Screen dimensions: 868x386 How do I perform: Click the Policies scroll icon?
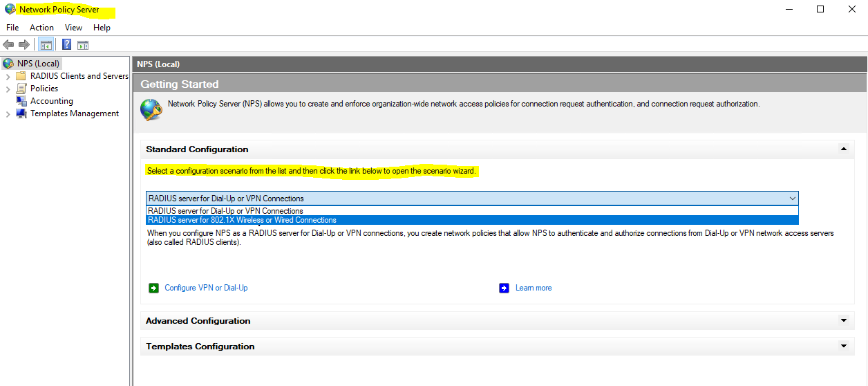[x=21, y=89]
